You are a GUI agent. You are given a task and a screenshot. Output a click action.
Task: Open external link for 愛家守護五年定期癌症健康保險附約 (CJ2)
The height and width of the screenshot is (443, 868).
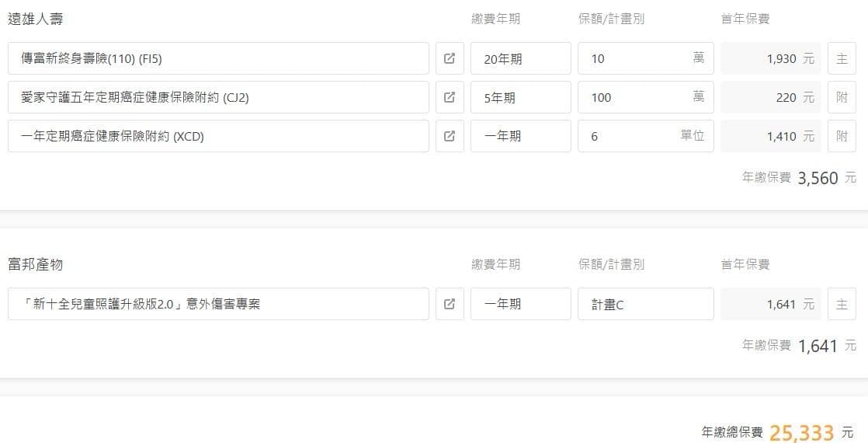pyautogui.click(x=450, y=97)
